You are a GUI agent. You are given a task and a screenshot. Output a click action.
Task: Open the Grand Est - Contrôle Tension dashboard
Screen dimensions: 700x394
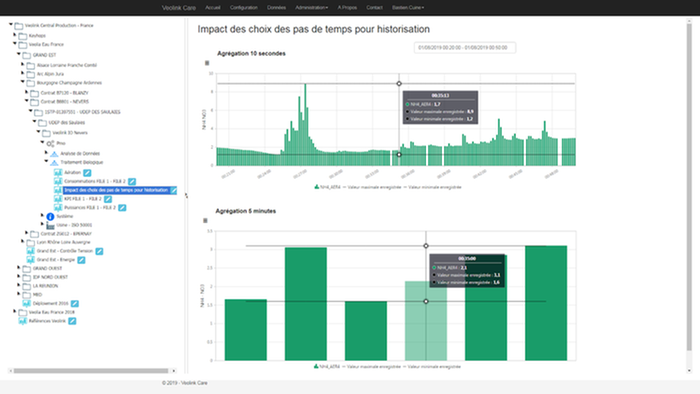[65, 251]
